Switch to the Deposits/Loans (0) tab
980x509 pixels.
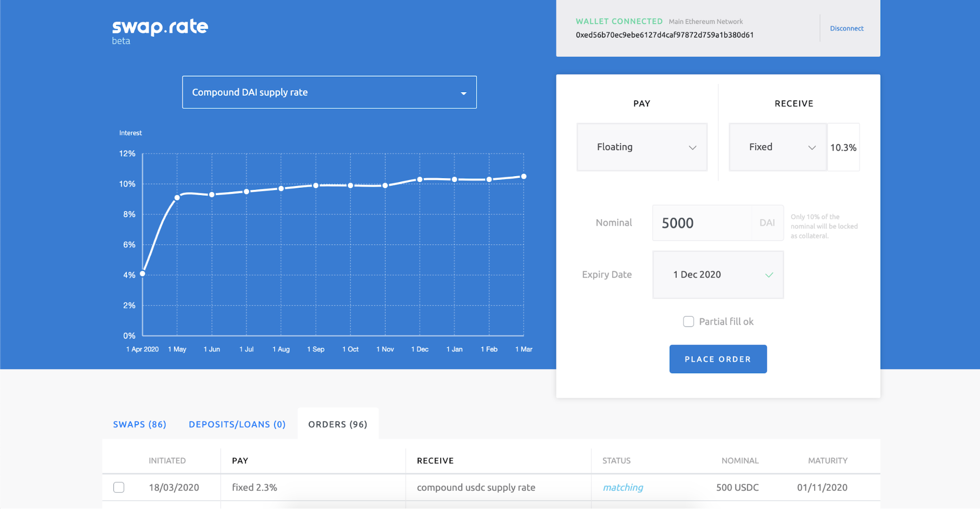tap(237, 424)
